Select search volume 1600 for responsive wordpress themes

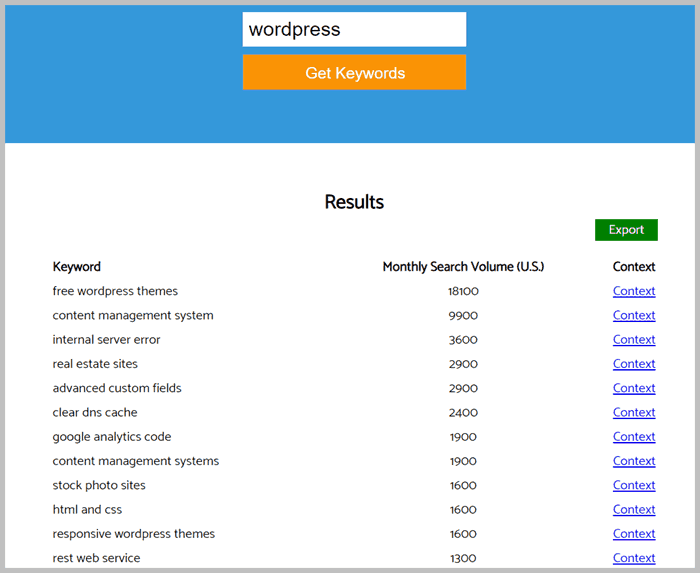[463, 534]
